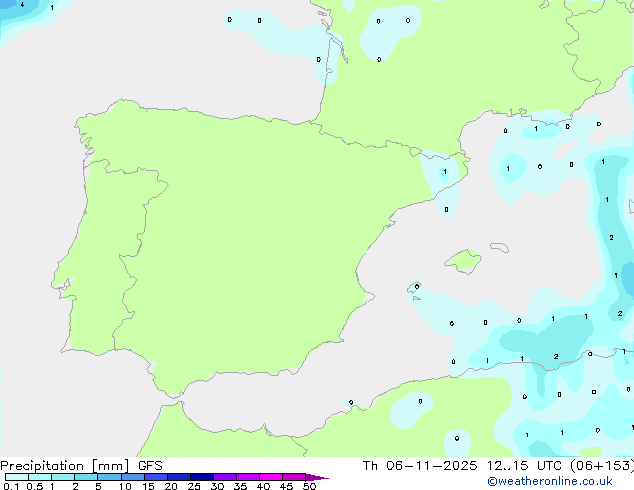The image size is (634, 490).
Task: Pick the 30–35 mm purple legend swatch
Action: pyautogui.click(x=225, y=477)
